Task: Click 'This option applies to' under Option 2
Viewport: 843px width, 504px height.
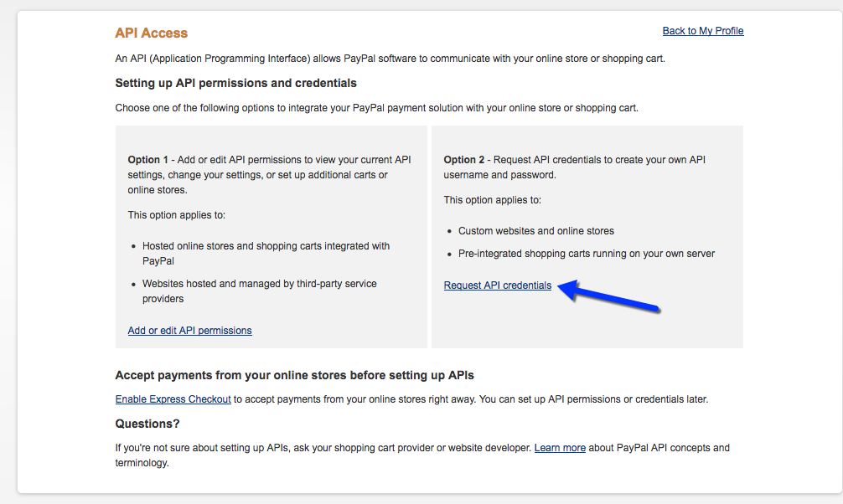Action: (x=493, y=200)
